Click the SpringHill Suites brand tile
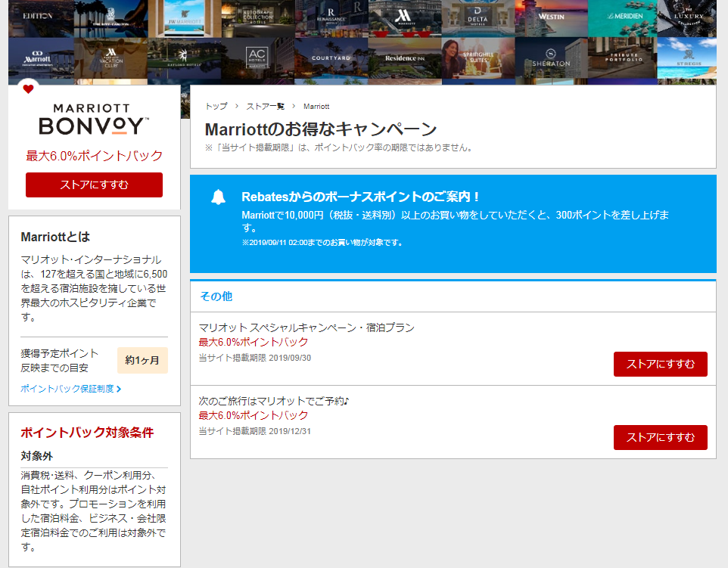 tap(478, 60)
